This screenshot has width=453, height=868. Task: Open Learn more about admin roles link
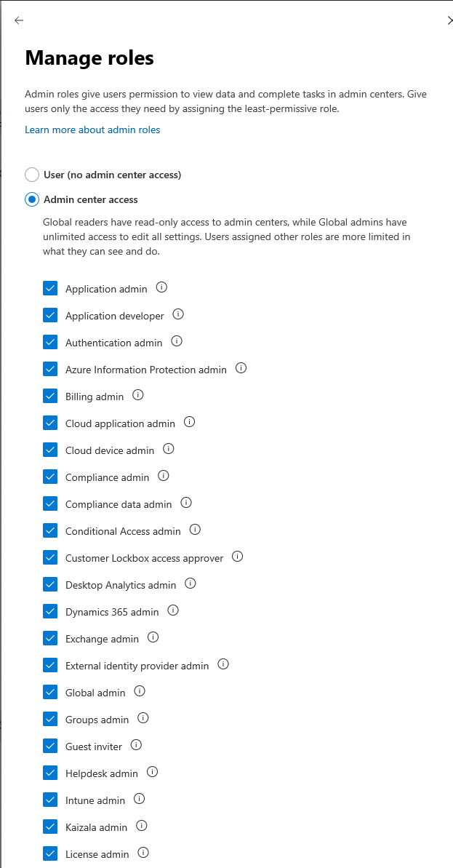(92, 130)
